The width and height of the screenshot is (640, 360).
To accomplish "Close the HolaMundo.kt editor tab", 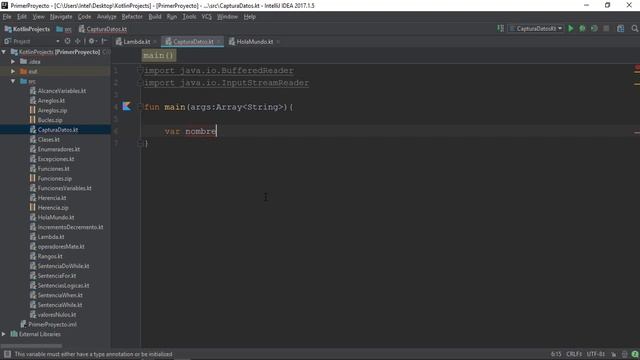I will [x=278, y=42].
